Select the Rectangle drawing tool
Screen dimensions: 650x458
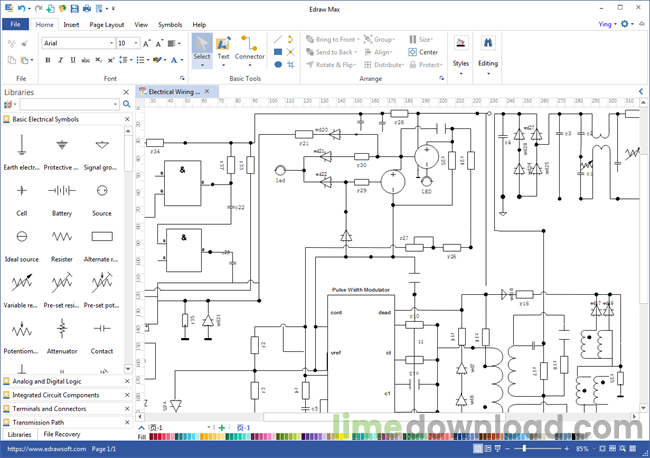(x=278, y=52)
